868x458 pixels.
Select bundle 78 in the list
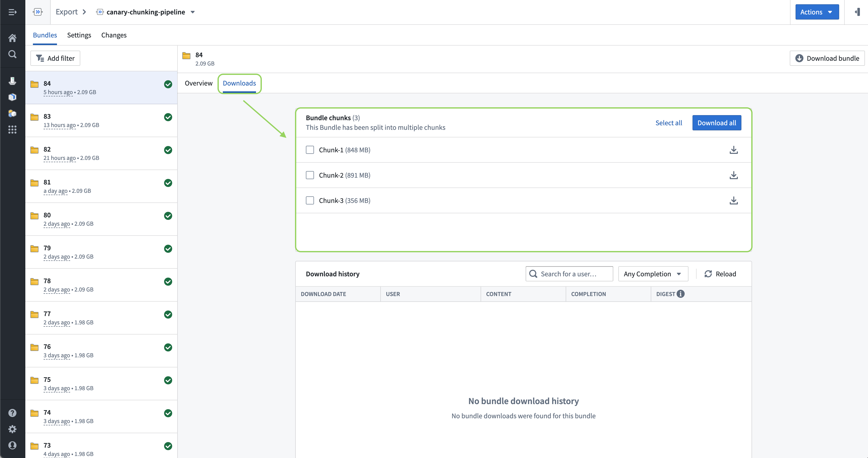(x=102, y=285)
